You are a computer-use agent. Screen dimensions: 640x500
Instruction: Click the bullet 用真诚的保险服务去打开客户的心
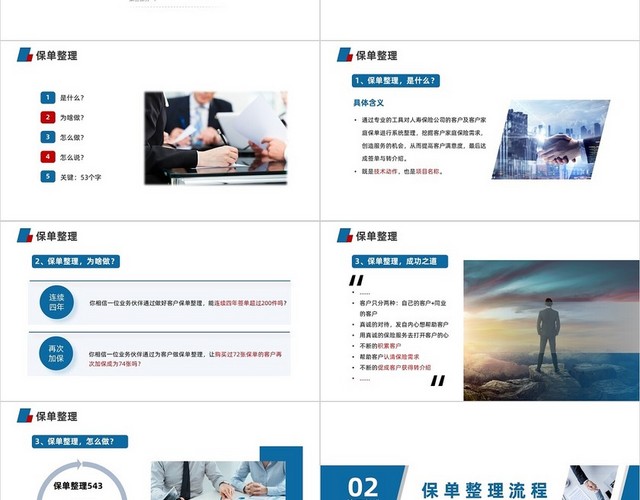(x=404, y=335)
